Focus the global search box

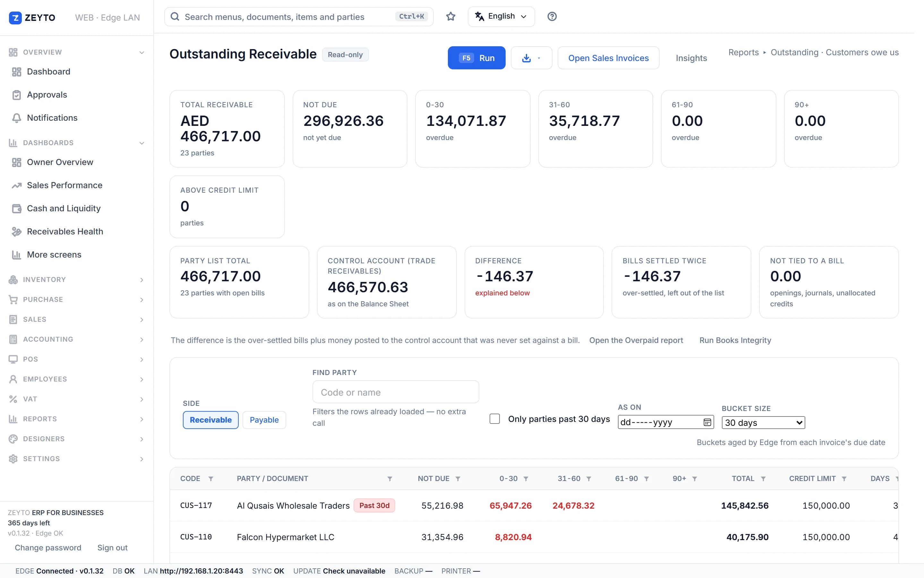click(x=299, y=16)
